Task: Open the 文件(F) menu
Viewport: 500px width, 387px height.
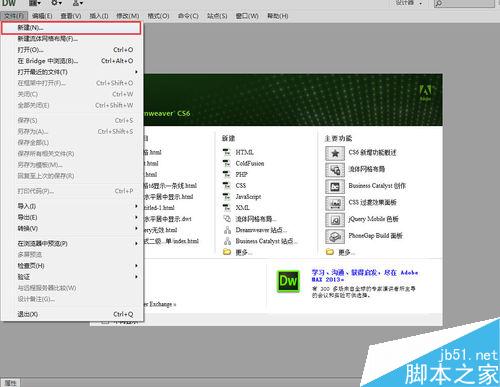Action: pyautogui.click(x=14, y=16)
